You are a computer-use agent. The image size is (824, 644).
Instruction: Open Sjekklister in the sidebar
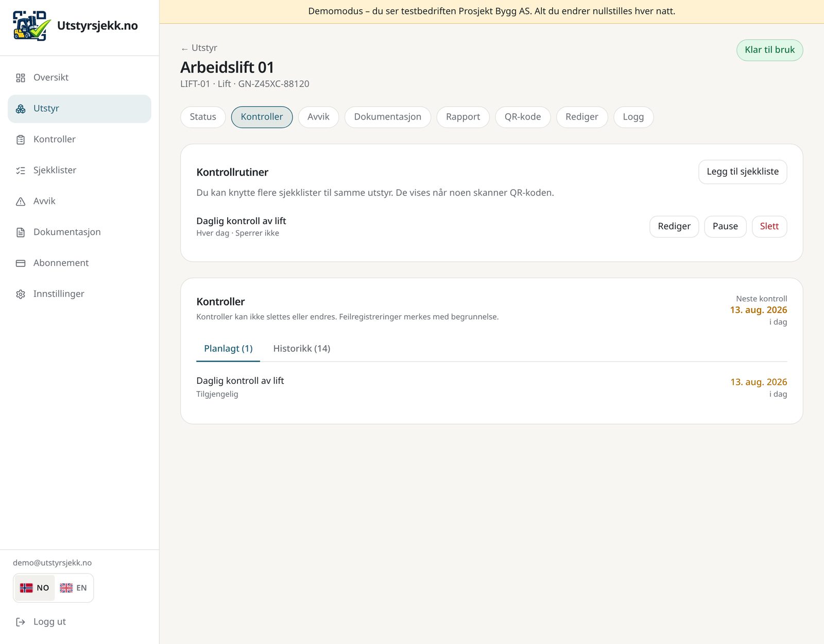tap(79, 171)
